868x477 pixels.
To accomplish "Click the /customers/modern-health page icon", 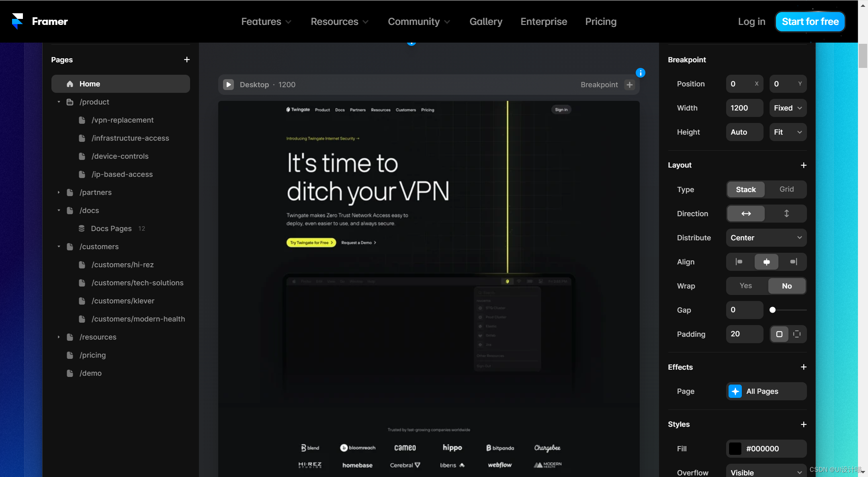I will click(82, 319).
